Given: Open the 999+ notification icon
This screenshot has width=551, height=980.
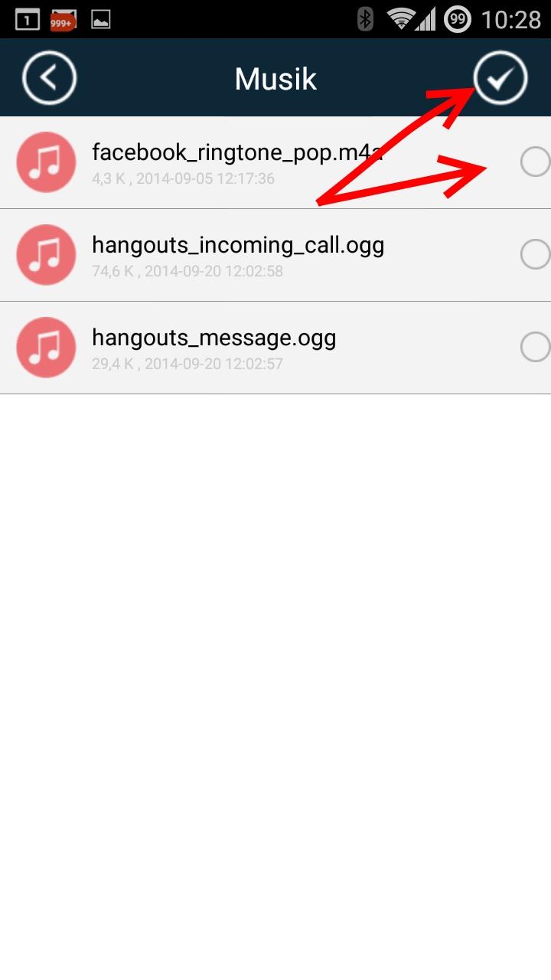Looking at the screenshot, I should (64, 20).
